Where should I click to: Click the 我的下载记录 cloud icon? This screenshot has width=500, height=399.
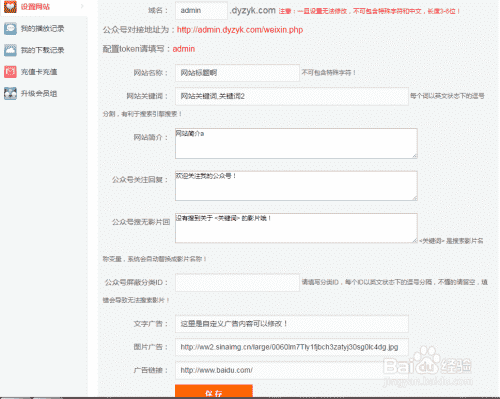coord(10,50)
